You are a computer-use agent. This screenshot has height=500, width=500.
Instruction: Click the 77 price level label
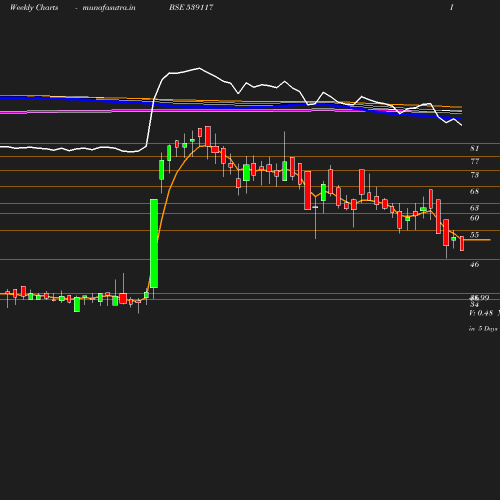[475, 161]
